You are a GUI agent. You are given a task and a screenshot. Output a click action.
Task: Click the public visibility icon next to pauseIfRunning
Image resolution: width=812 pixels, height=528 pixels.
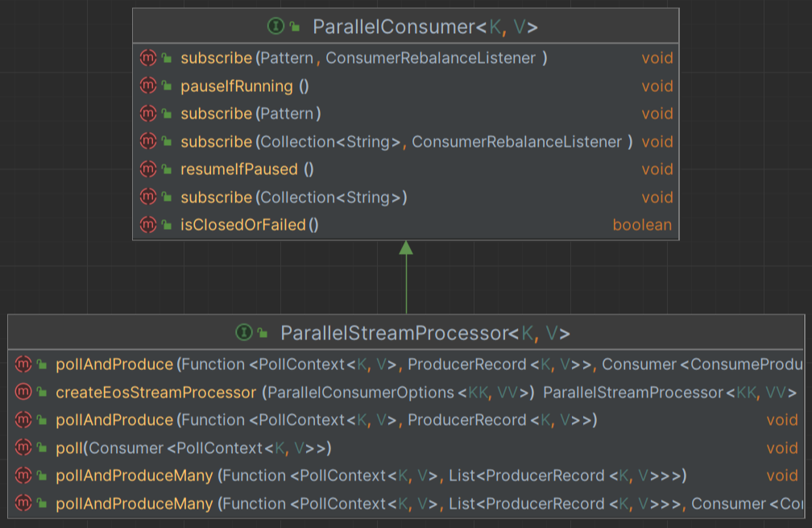[x=167, y=86]
